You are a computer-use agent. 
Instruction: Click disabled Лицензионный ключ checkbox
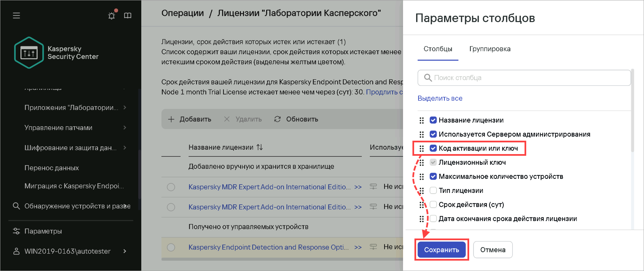[x=433, y=162]
